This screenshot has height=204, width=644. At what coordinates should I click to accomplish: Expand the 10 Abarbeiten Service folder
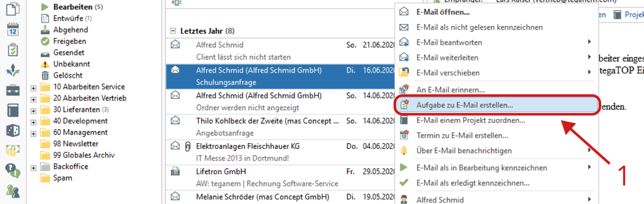click(33, 88)
